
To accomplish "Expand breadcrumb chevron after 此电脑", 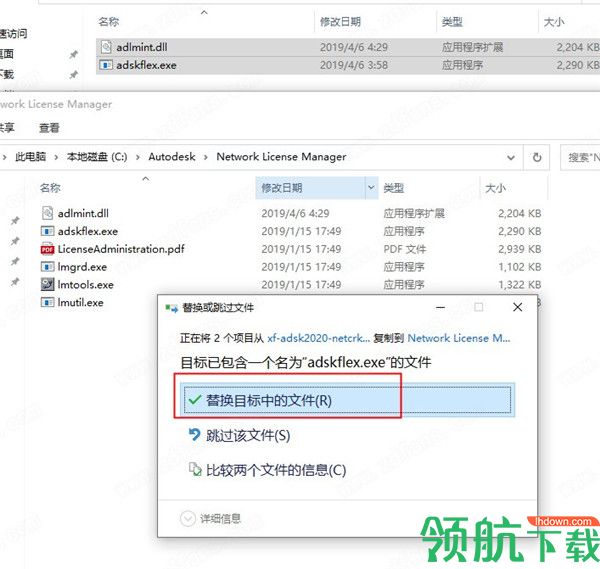I will pyautogui.click(x=56, y=157).
